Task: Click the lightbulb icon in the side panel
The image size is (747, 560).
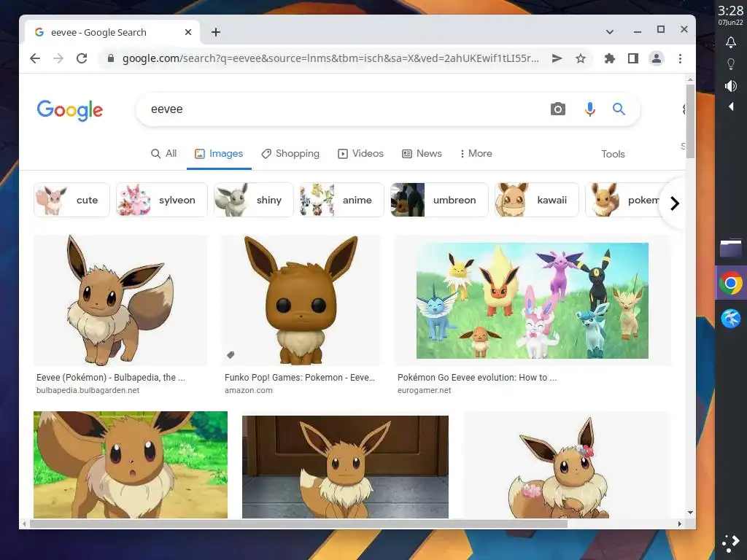Action: [x=731, y=64]
